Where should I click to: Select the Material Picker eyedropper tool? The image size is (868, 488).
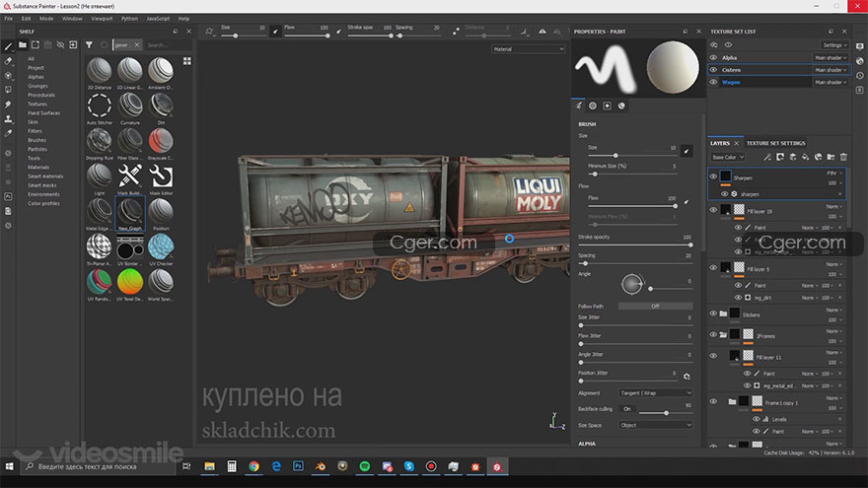click(x=8, y=133)
